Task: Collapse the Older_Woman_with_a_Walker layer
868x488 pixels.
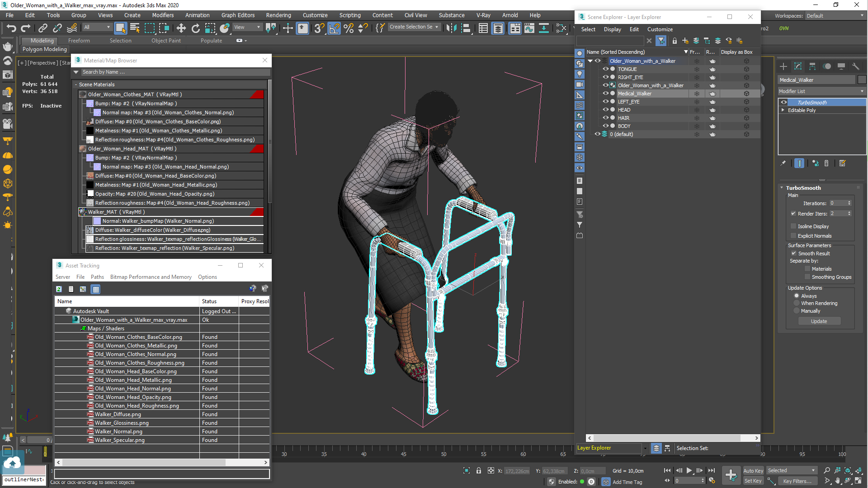Action: (x=590, y=61)
